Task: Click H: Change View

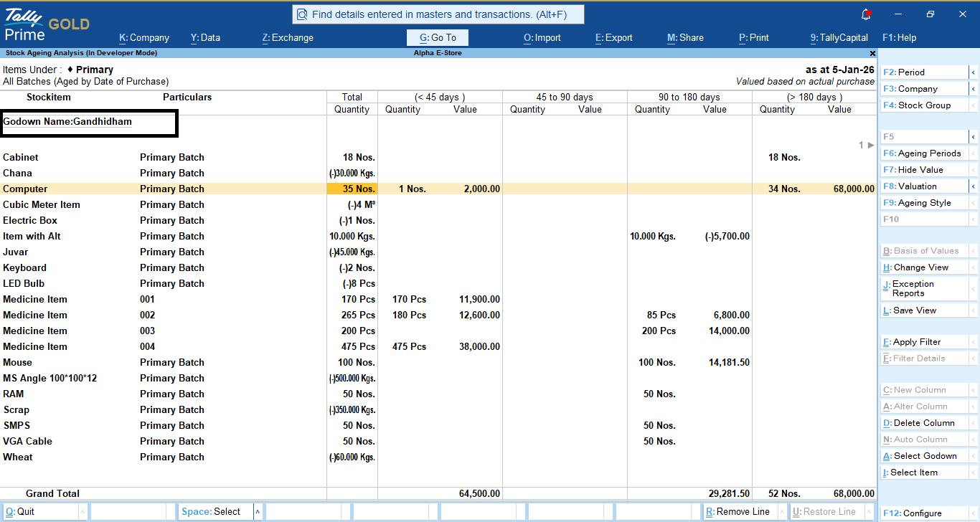Action: [924, 267]
